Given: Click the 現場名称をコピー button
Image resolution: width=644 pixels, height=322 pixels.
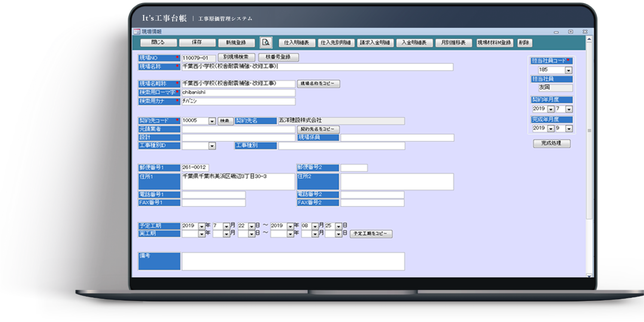Looking at the screenshot, I should click(x=318, y=84).
